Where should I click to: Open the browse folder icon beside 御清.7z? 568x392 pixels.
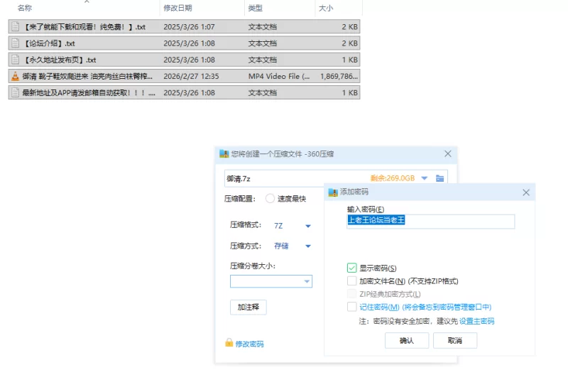pyautogui.click(x=440, y=178)
